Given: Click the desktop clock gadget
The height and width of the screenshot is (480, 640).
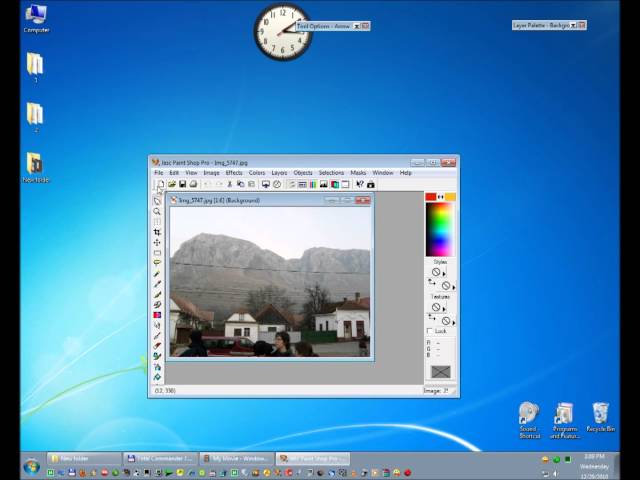Looking at the screenshot, I should (x=282, y=32).
